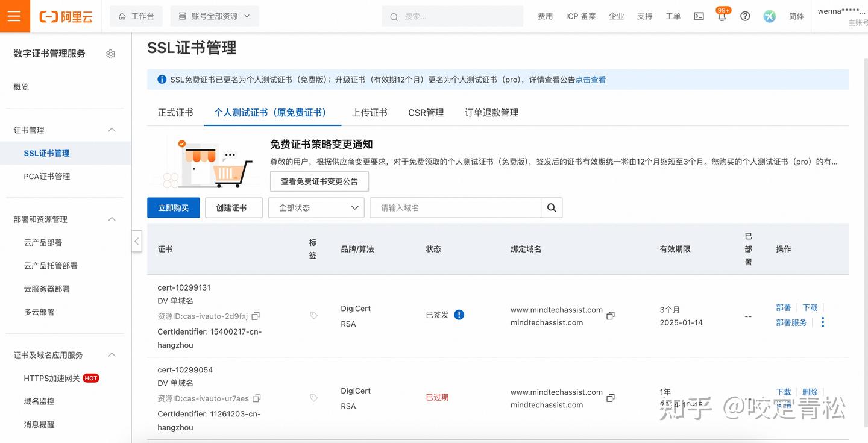Open settings gear beside 数字证书管理服务

[x=110, y=54]
